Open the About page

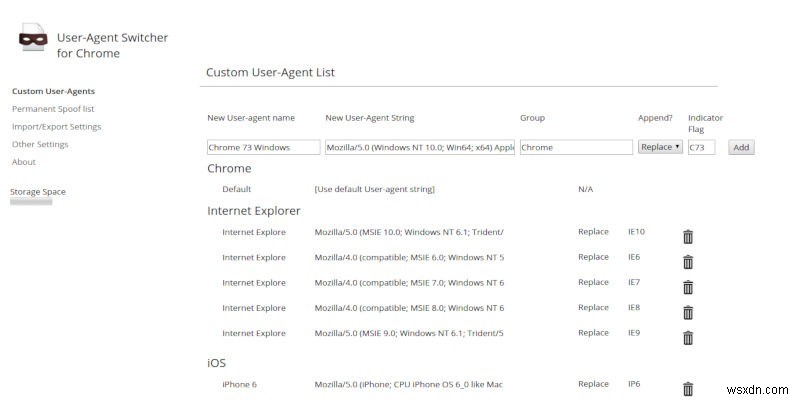coord(24,162)
